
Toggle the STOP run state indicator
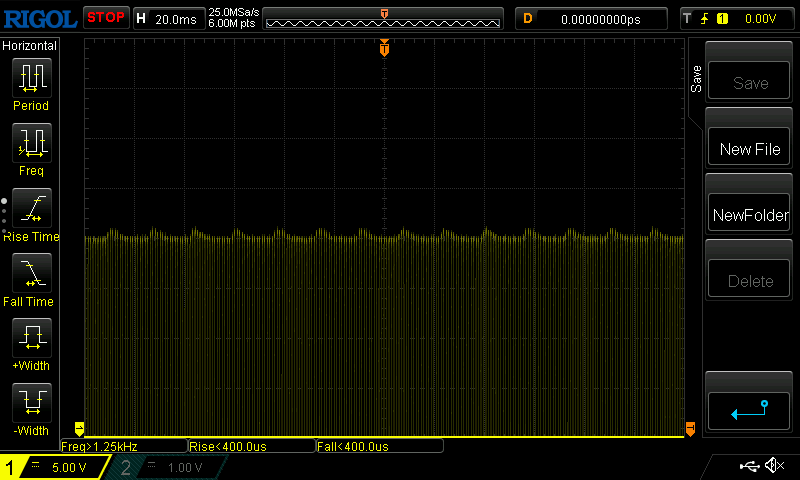(105, 17)
